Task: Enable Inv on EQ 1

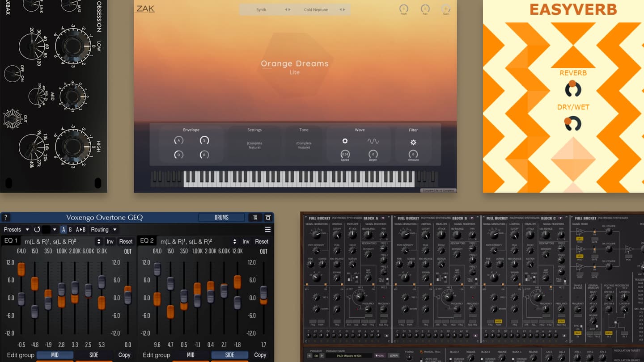Action: tap(110, 241)
